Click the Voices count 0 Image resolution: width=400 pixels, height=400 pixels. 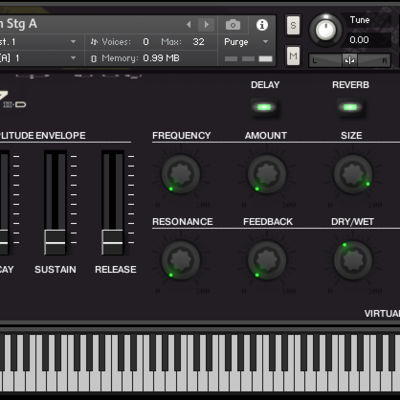pos(146,42)
